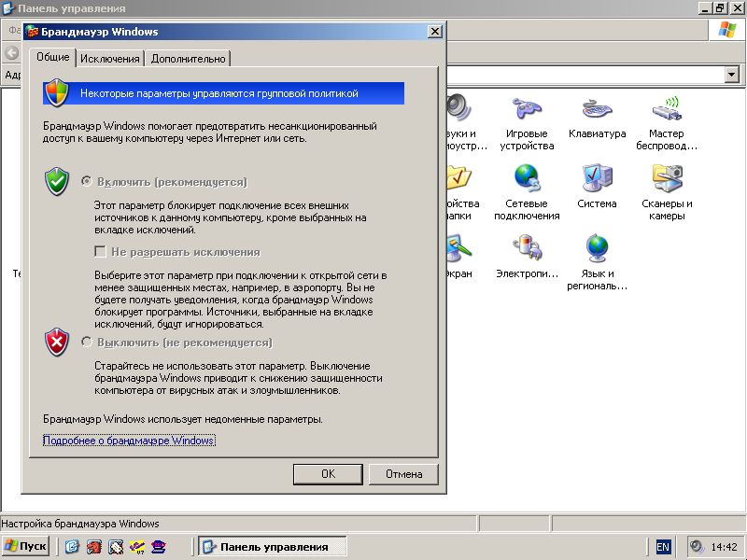Click the Отмена button

[x=403, y=474]
